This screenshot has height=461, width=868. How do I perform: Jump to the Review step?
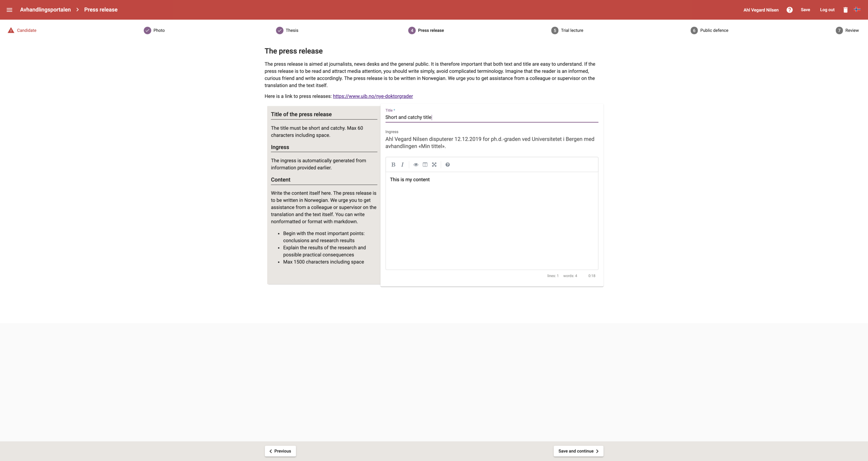tap(847, 31)
